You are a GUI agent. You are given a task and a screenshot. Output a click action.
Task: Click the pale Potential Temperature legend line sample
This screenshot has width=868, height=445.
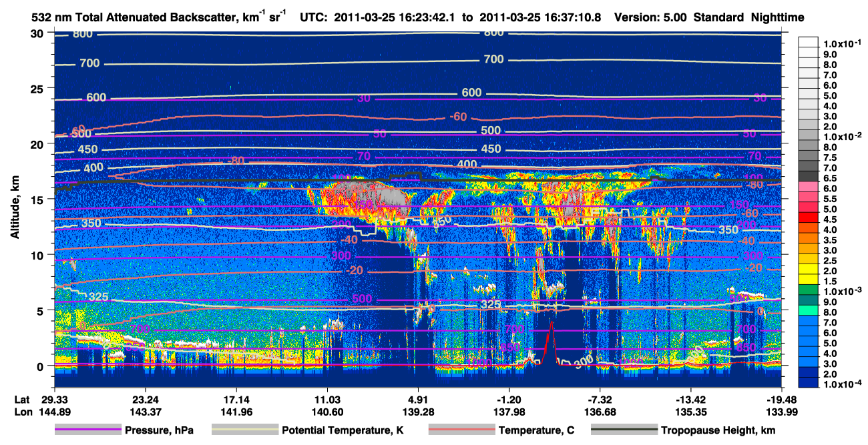point(245,430)
